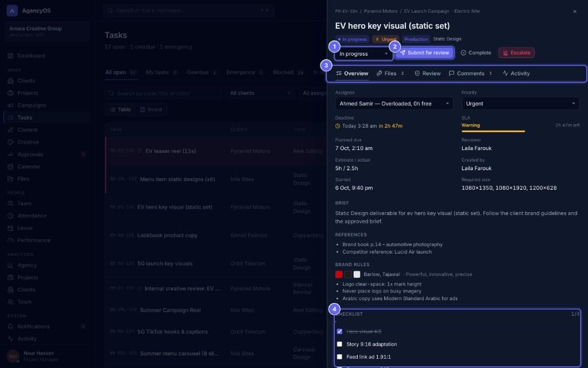Select the Activity tab in task panel

point(516,74)
